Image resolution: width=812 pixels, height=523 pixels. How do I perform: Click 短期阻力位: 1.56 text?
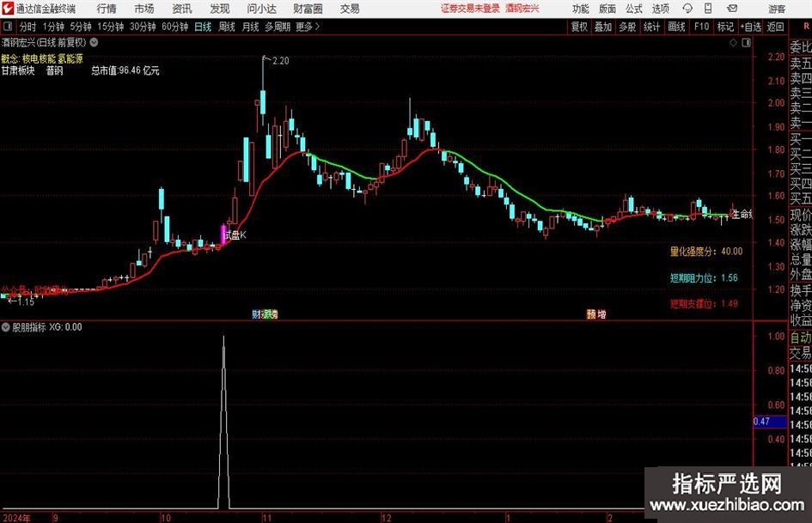704,277
